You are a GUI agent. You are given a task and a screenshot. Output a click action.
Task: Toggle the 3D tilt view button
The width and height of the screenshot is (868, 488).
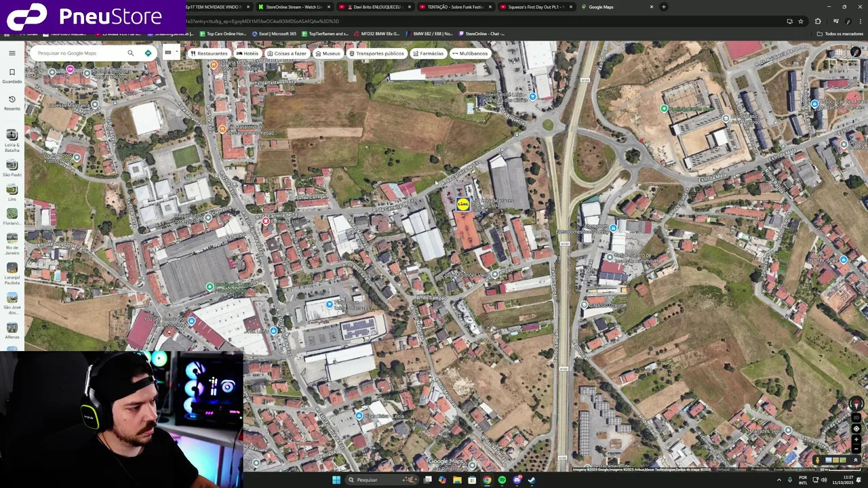pos(856,418)
